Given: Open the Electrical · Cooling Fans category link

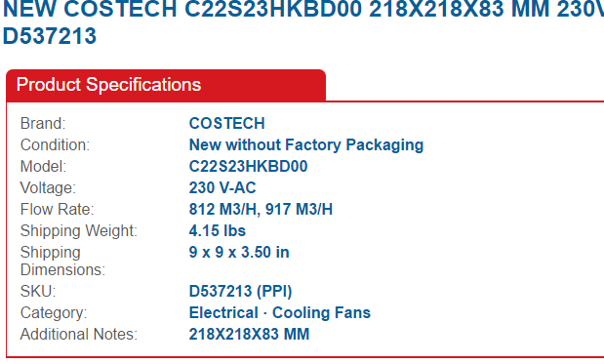Looking at the screenshot, I should coord(280,313).
